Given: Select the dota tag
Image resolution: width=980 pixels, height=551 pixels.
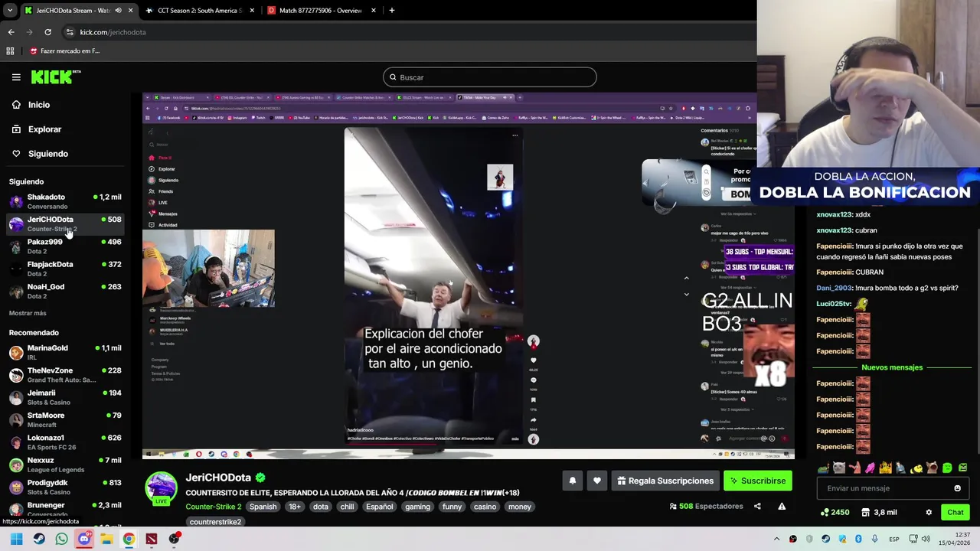Looking at the screenshot, I should coord(321,507).
